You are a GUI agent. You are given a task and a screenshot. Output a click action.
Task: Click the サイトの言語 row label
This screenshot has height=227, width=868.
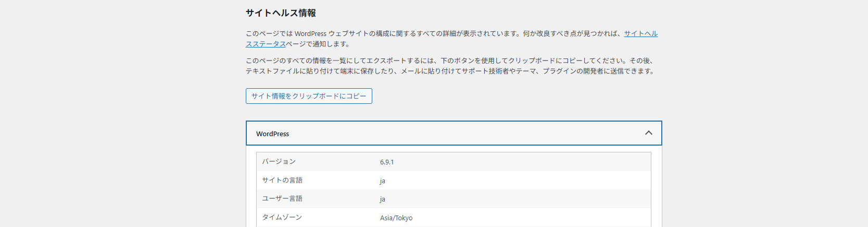(282, 181)
